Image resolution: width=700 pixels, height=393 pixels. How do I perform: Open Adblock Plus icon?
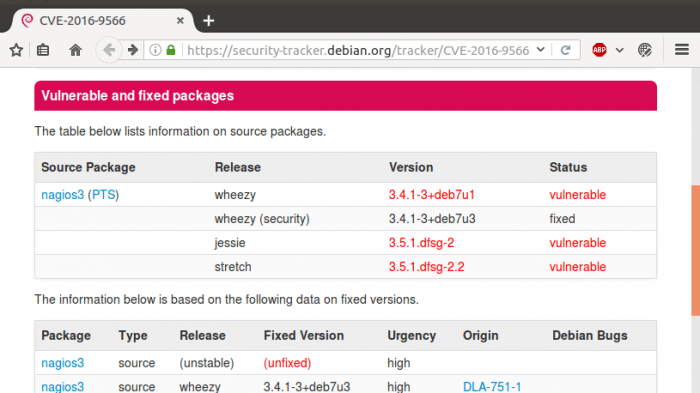click(x=599, y=50)
